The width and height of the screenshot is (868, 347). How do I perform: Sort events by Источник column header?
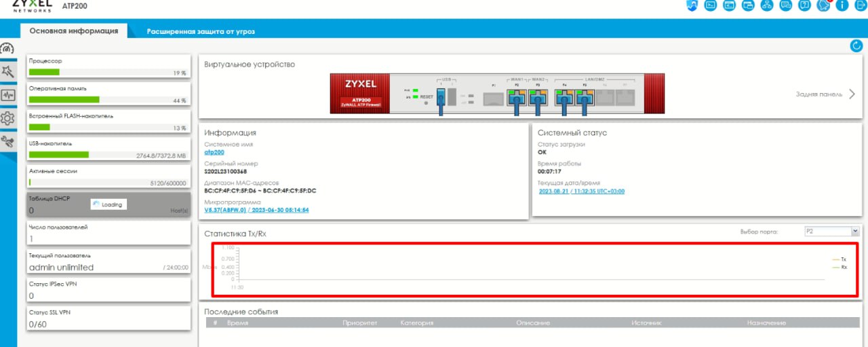(x=646, y=323)
